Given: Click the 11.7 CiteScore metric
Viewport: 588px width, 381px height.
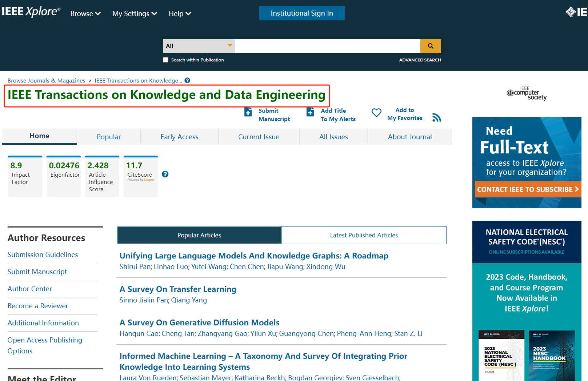Looking at the screenshot, I should pos(141,176).
